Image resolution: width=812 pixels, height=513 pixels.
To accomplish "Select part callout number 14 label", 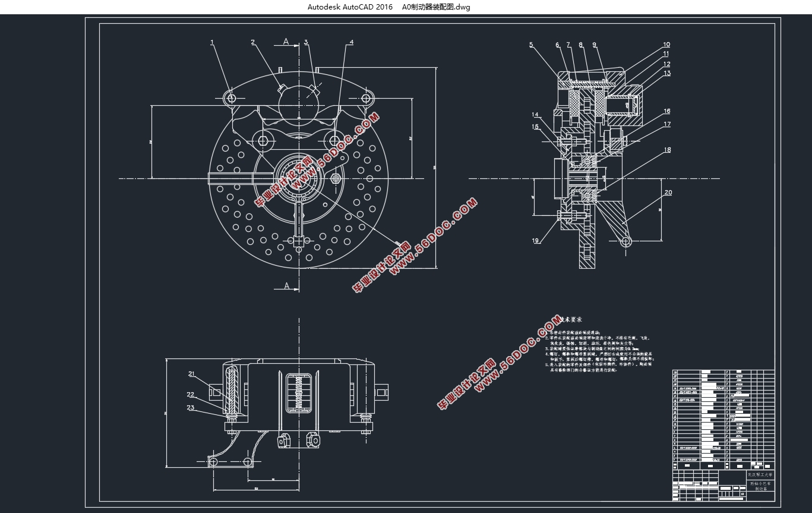I will [535, 115].
